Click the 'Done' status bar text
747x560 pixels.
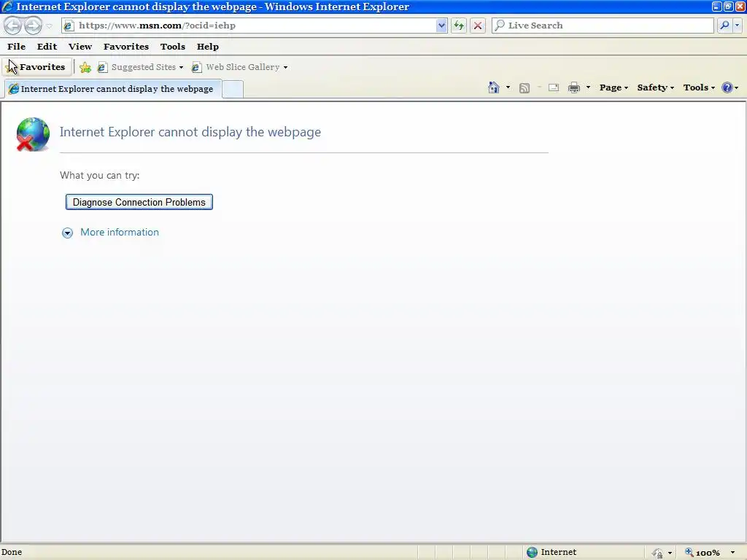[x=12, y=553]
